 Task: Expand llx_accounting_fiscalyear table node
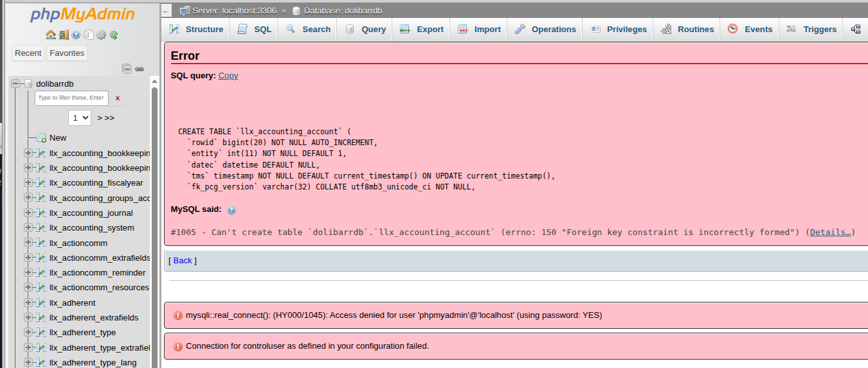pyautogui.click(x=28, y=182)
